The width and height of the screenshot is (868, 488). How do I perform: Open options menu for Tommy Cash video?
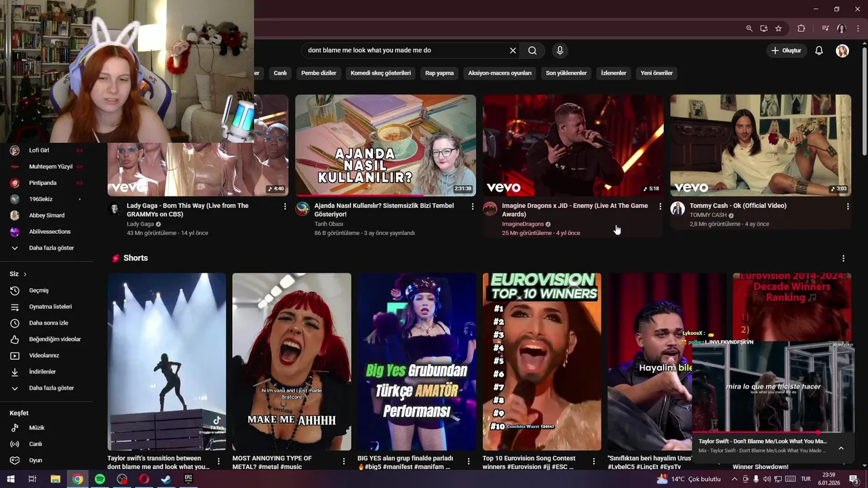[x=848, y=206]
